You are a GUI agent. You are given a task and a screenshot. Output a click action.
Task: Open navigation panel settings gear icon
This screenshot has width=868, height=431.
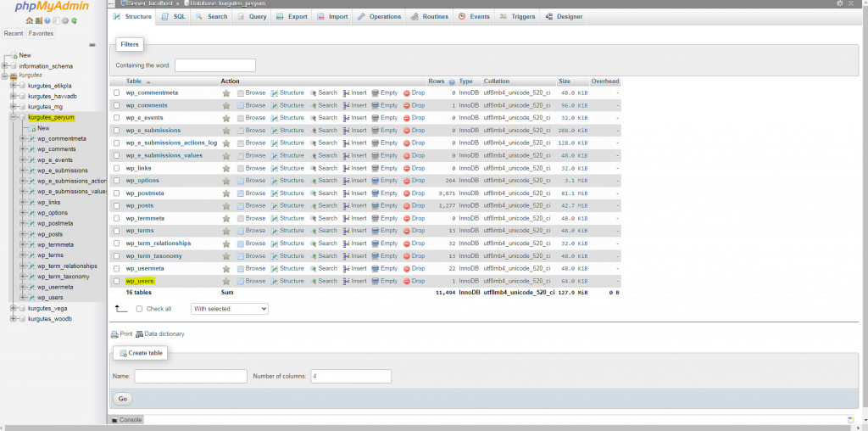[65, 21]
